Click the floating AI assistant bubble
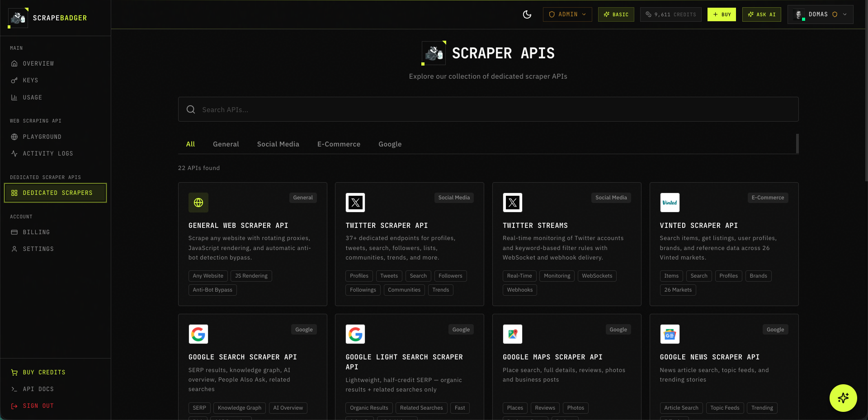The width and height of the screenshot is (868, 420). point(843,398)
